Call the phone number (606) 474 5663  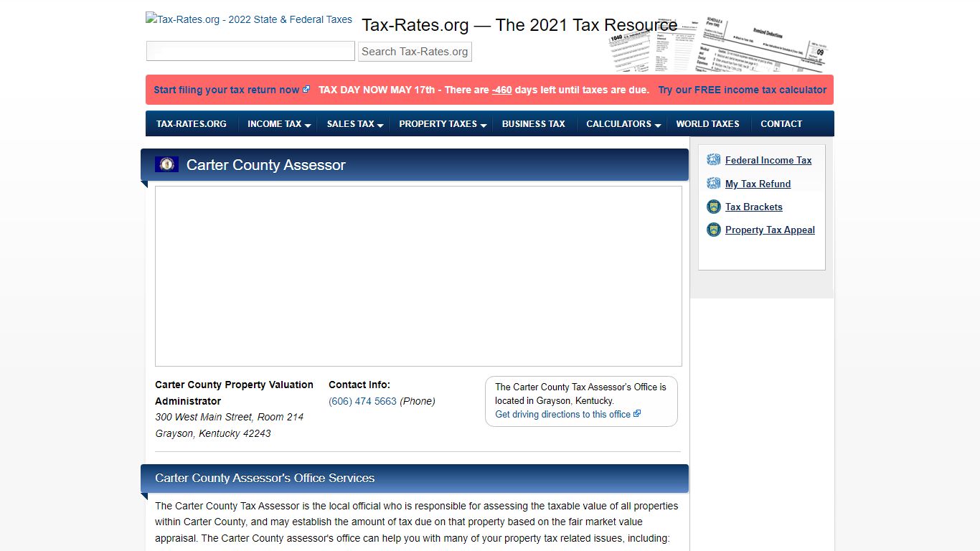coord(362,401)
